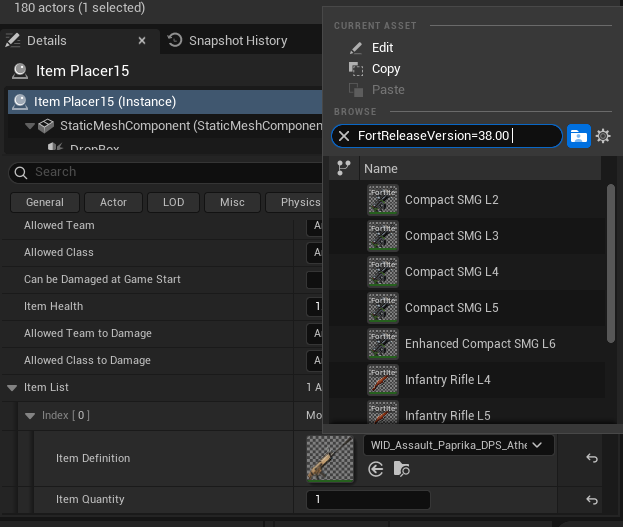
Task: Click Can be Damaged at Game Start label
Action: (x=102, y=279)
